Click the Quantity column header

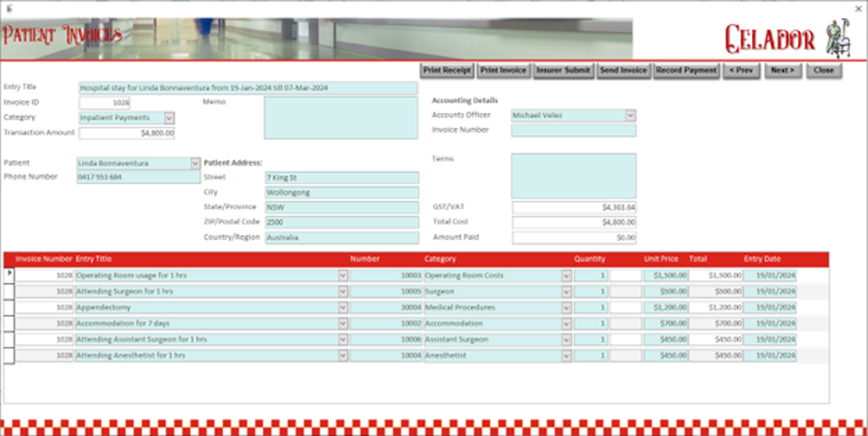(589, 259)
